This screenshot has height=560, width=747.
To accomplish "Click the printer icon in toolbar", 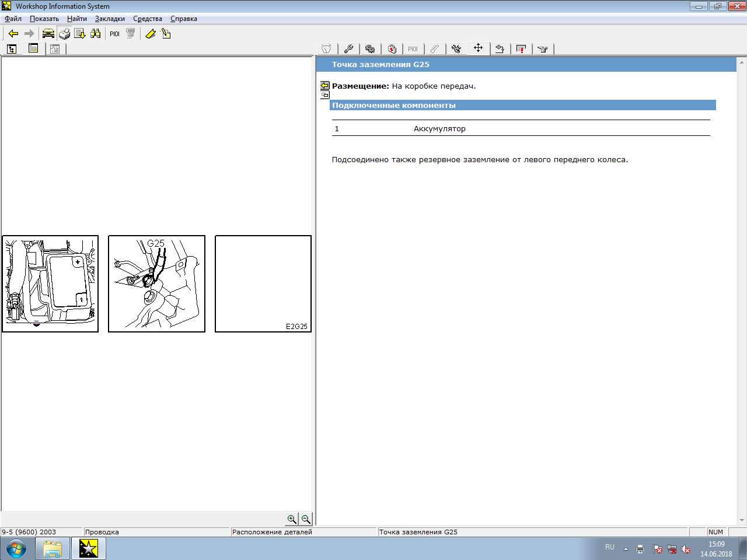I will click(64, 34).
